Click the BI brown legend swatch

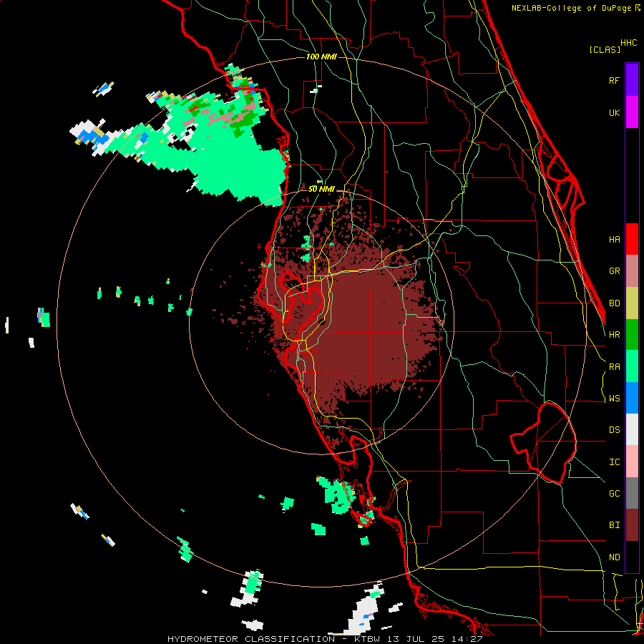coord(632,525)
